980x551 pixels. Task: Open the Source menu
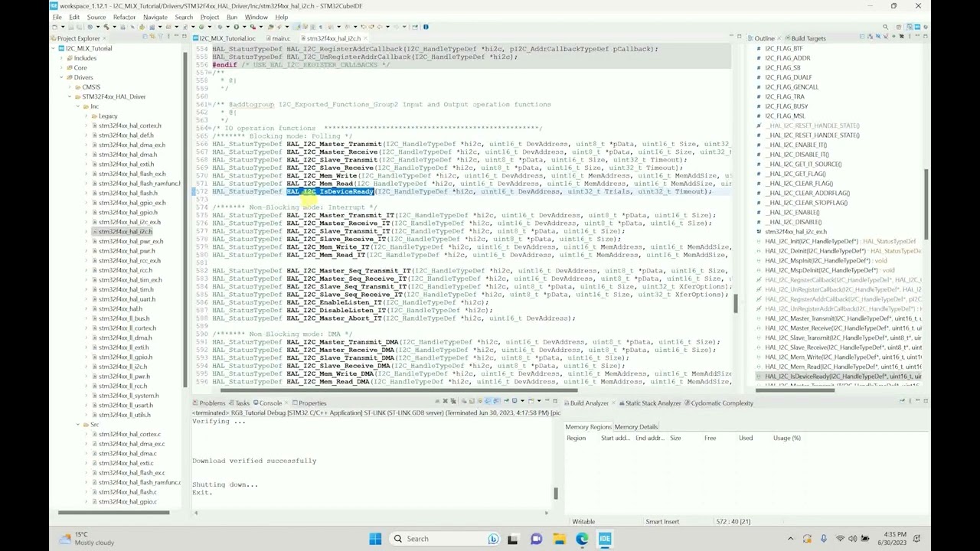pyautogui.click(x=96, y=17)
